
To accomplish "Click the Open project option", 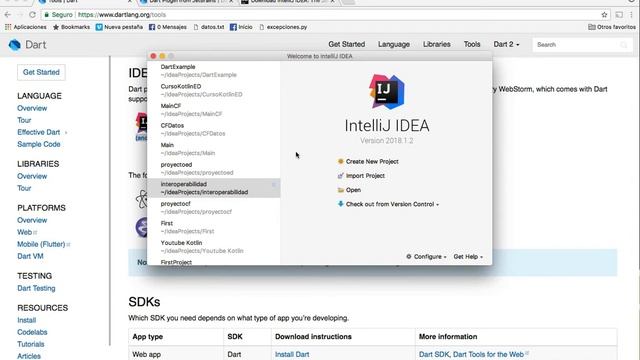I will click(353, 190).
